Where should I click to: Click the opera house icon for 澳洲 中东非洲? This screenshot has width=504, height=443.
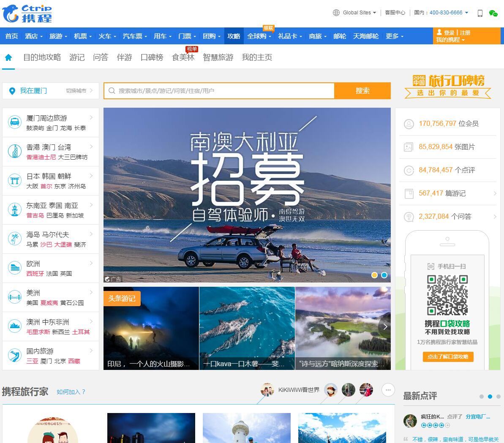pos(14,326)
